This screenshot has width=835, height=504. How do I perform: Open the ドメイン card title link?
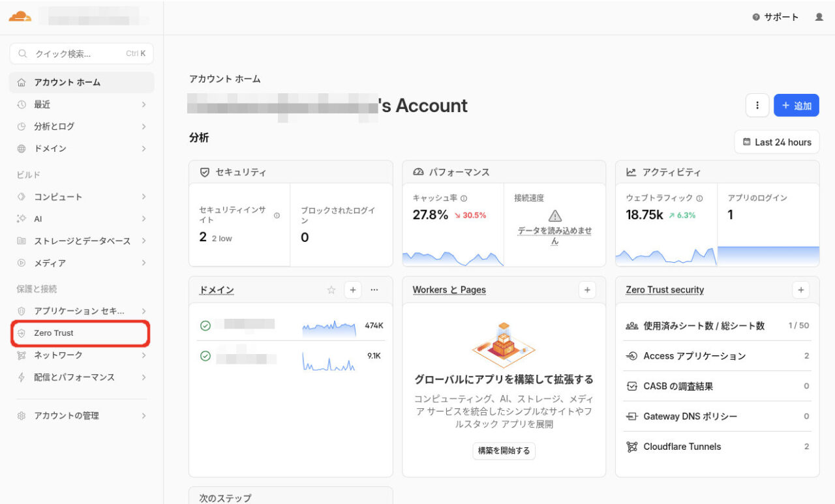coord(217,290)
